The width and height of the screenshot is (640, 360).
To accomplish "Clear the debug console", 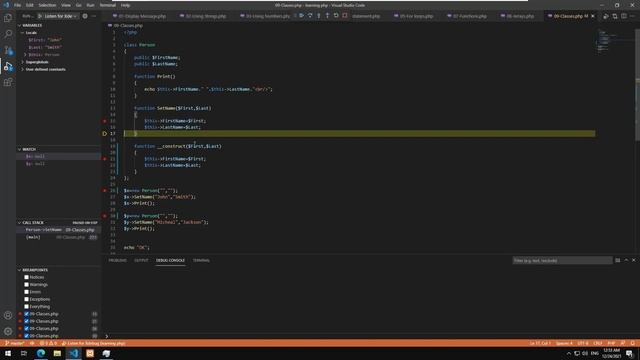I will 618,260.
